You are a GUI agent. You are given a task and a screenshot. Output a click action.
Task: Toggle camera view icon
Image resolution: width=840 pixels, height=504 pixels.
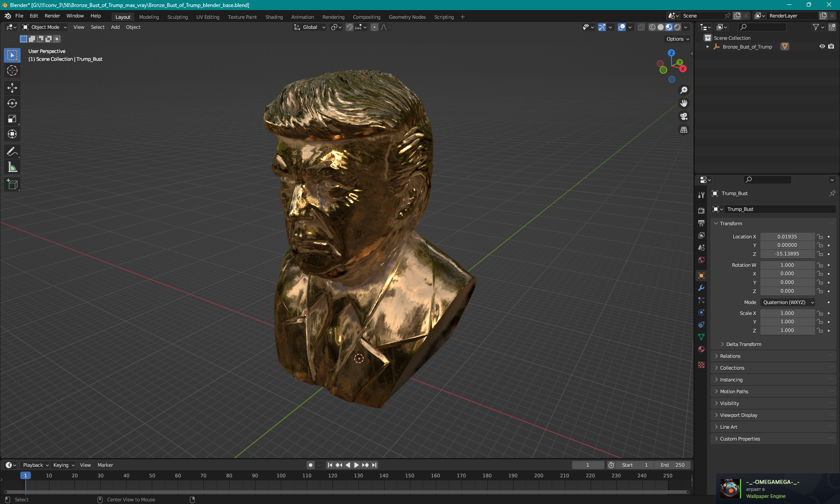(684, 116)
